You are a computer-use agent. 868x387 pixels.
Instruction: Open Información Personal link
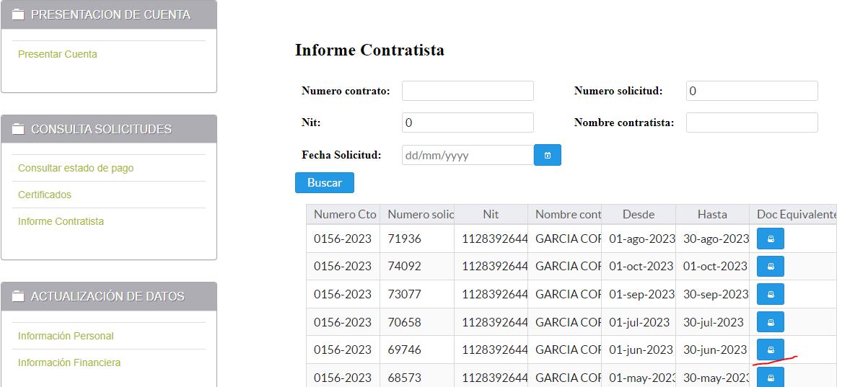click(x=66, y=336)
